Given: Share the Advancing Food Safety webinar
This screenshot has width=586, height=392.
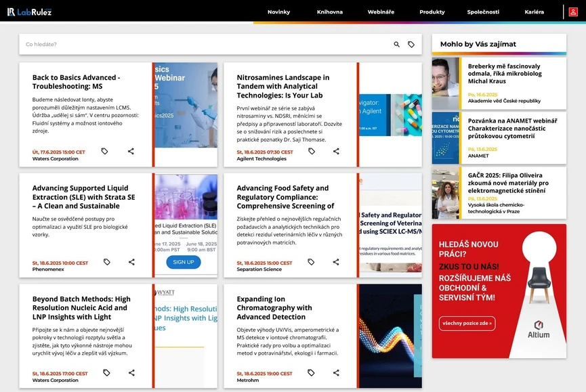Looking at the screenshot, I should (335, 262).
